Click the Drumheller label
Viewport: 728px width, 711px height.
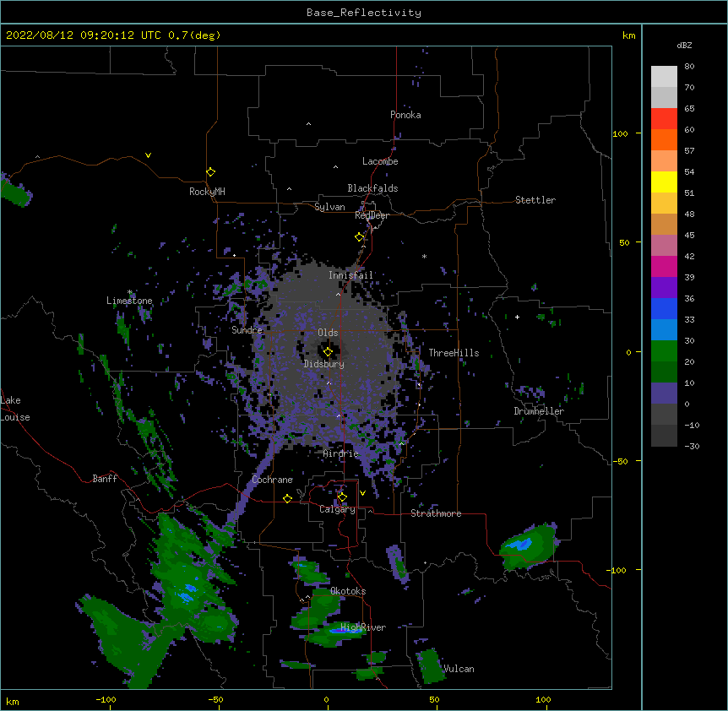[x=539, y=411]
